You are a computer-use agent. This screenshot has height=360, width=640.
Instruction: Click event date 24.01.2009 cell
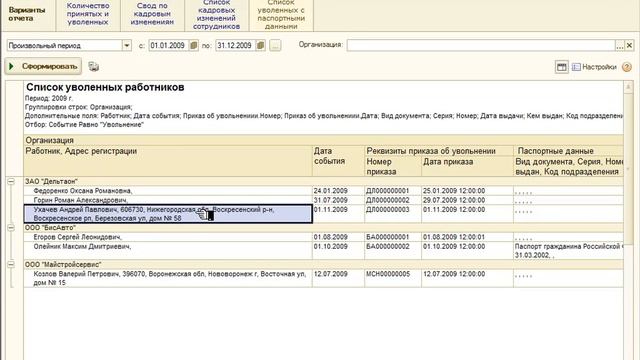[x=338, y=191]
